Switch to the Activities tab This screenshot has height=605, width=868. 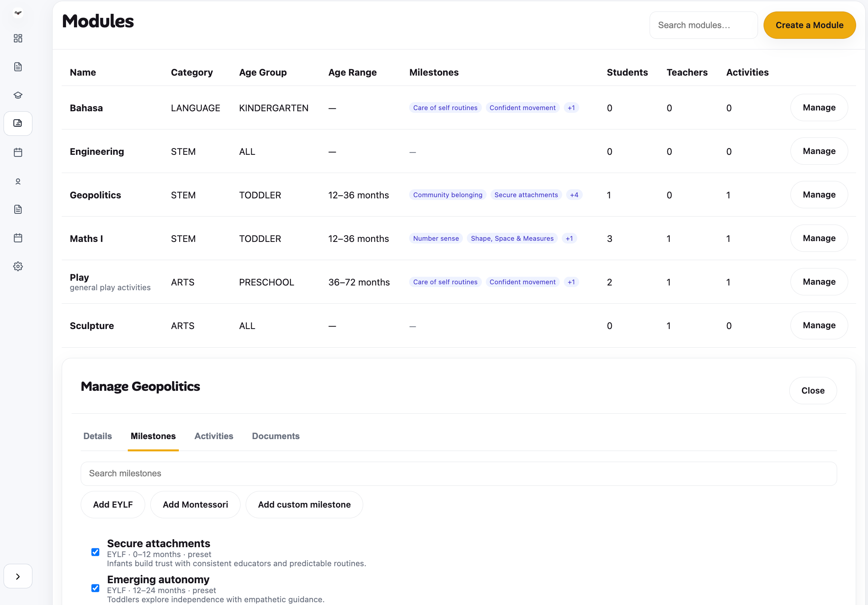[x=214, y=436]
